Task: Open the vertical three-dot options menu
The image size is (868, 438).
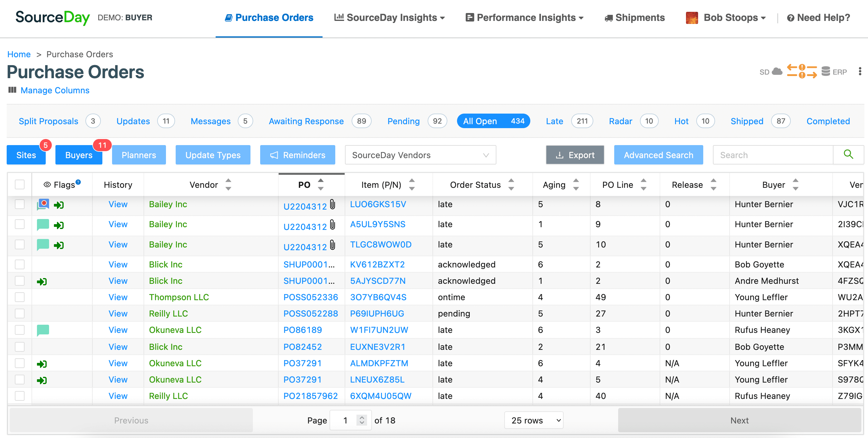Action: pos(860,71)
